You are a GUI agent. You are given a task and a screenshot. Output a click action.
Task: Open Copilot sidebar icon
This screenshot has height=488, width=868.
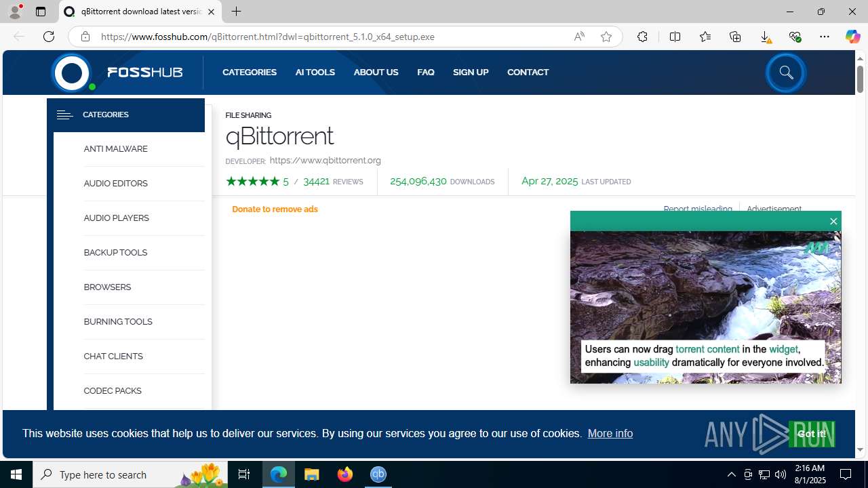coord(852,37)
